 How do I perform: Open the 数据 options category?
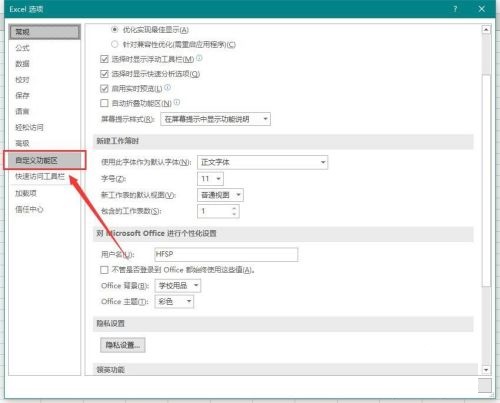tap(22, 64)
